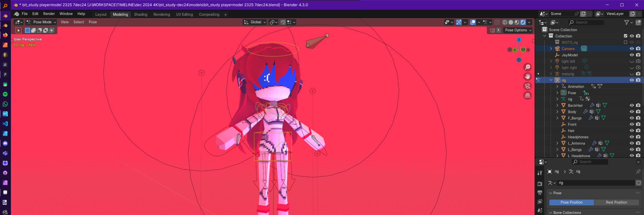This screenshot has width=644, height=215.
Task: Open the editor type dropdown
Action: (18, 22)
